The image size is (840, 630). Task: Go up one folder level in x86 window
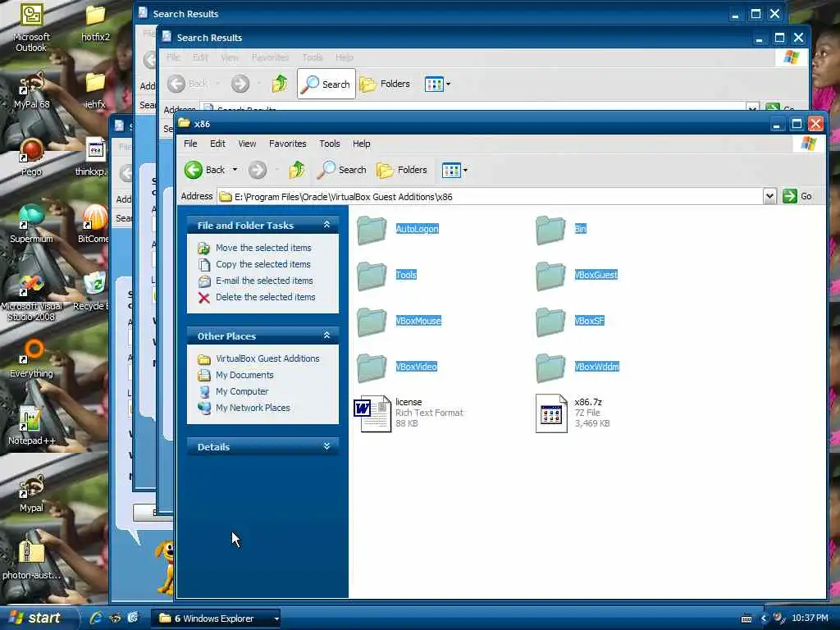point(297,170)
